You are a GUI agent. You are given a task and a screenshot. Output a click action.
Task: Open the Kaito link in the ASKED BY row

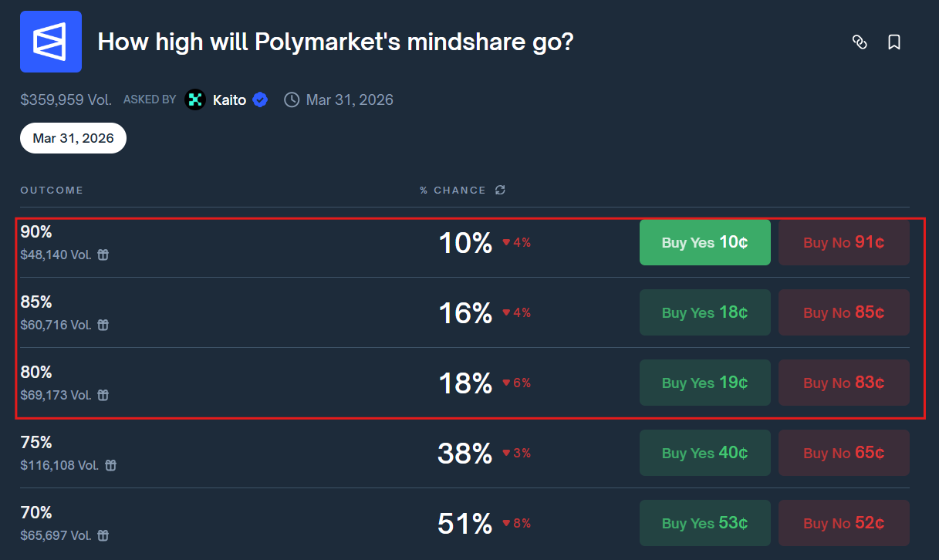[x=229, y=100]
